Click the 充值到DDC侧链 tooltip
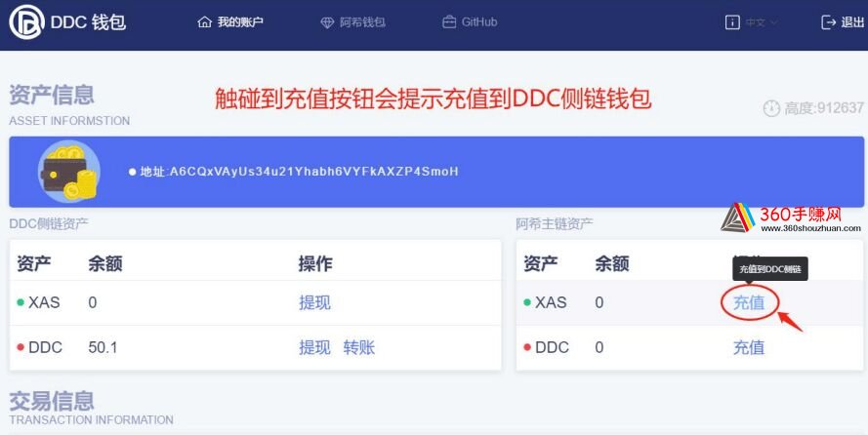Viewport: 868px width, 435px height. pyautogui.click(x=770, y=269)
